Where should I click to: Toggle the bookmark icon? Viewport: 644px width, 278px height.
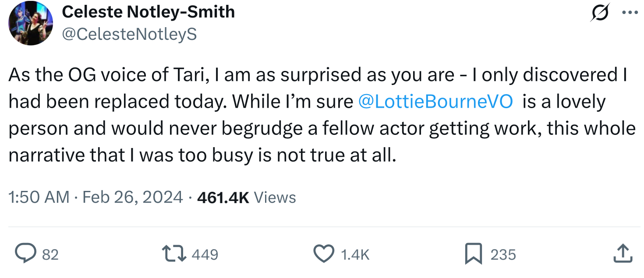[473, 254]
